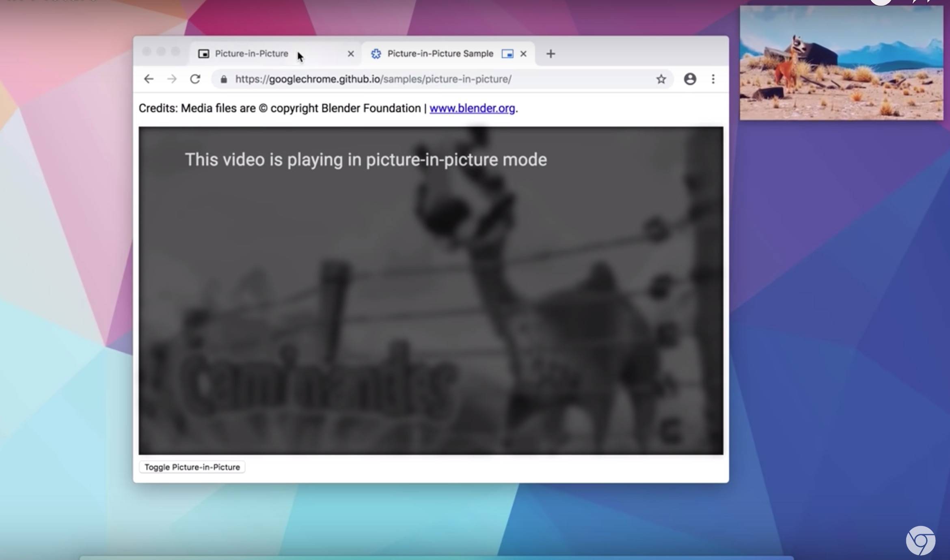The height and width of the screenshot is (560, 950).
Task: Open the three-dot Chrome menu
Action: point(713,79)
